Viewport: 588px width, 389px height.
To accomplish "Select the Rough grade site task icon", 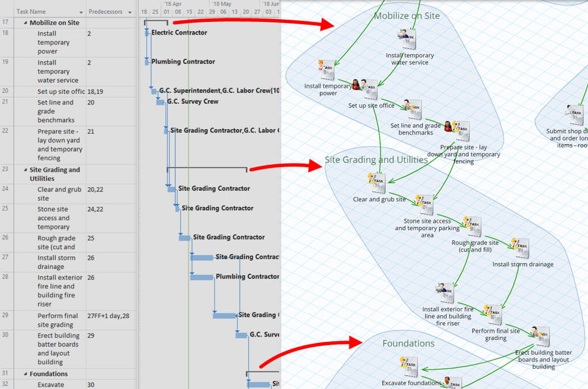I will tap(473, 226).
